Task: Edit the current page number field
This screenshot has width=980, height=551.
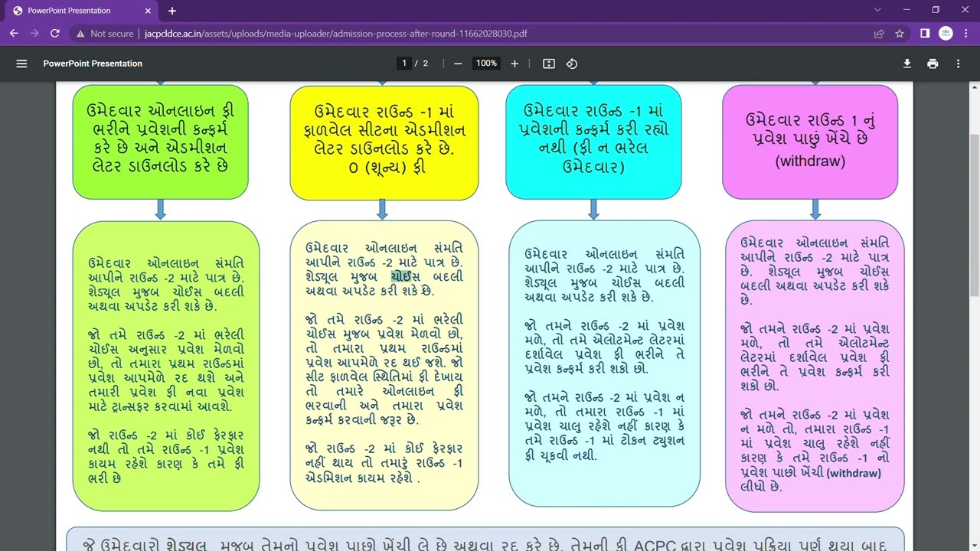Action: click(x=404, y=64)
